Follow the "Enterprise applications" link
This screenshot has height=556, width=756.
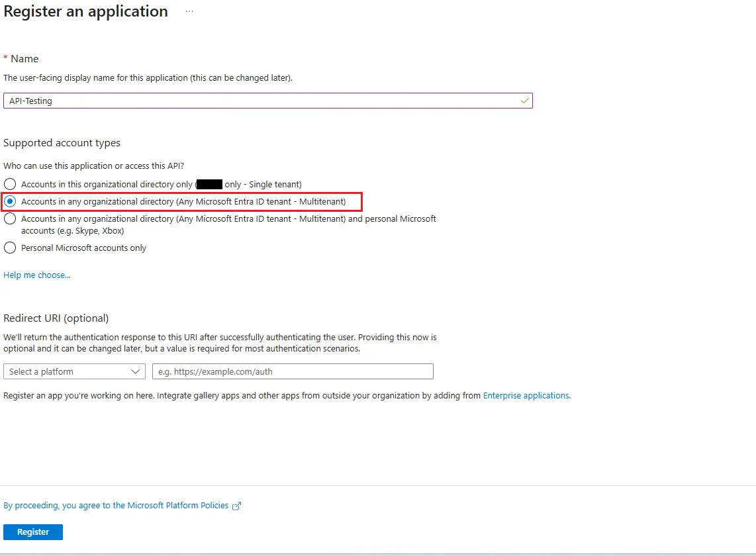coord(526,395)
